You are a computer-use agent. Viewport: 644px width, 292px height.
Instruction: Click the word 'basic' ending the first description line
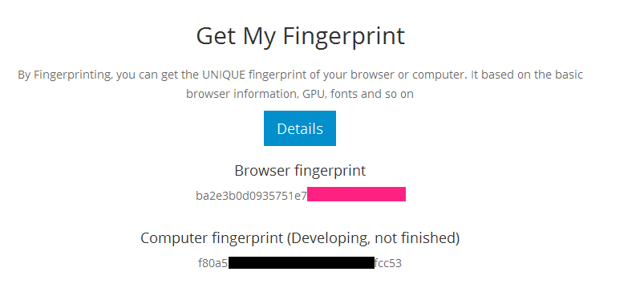point(569,75)
